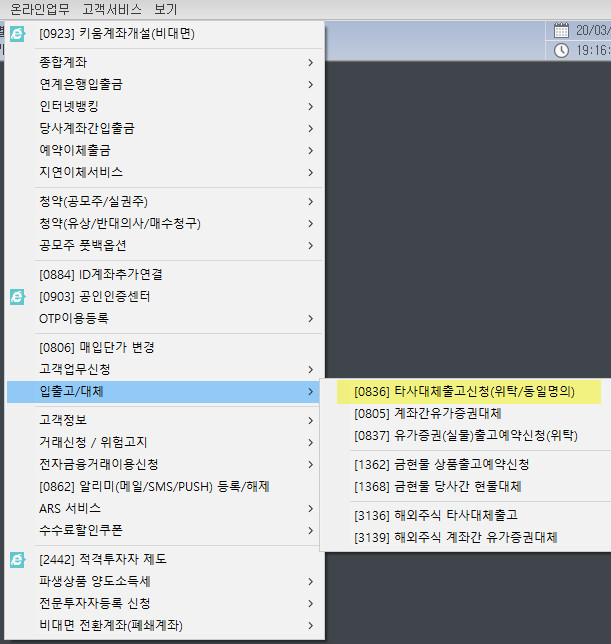This screenshot has height=644, width=611.
Task: Click the chevron arrow on 종합계좌 row
Action: [x=310, y=63]
